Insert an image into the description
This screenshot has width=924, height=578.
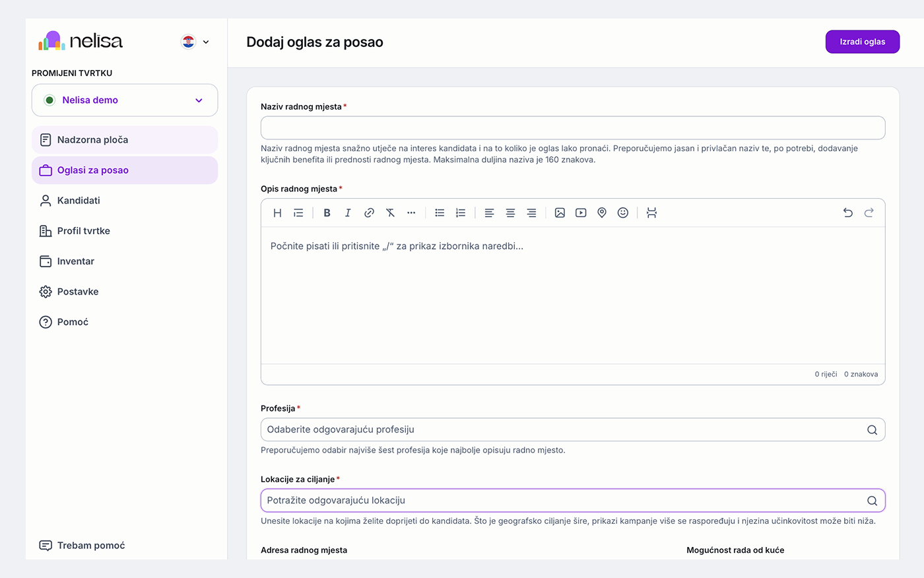point(560,213)
